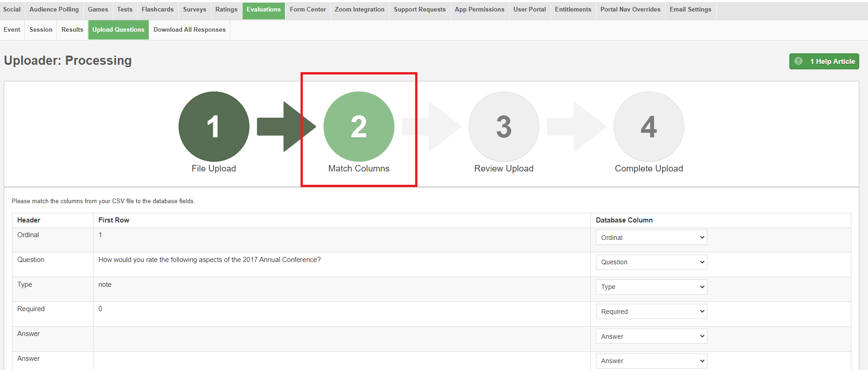Open the Email Settings tab
868x370 pixels.
(690, 10)
